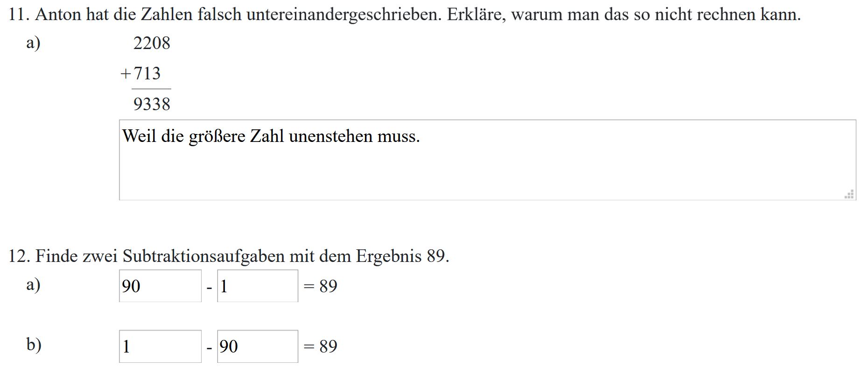Select the subtrahend field containing 90 in row b)
This screenshot has width=868, height=374.
[258, 346]
